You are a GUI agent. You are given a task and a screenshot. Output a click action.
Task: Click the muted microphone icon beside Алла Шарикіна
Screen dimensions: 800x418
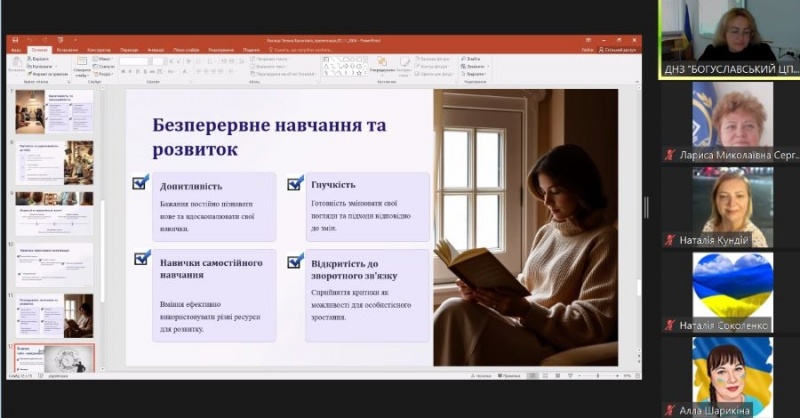coord(671,410)
